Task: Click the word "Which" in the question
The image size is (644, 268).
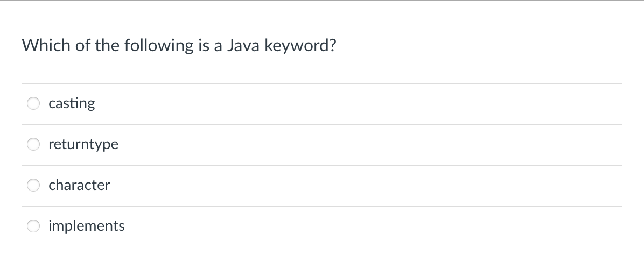Action: 46,45
